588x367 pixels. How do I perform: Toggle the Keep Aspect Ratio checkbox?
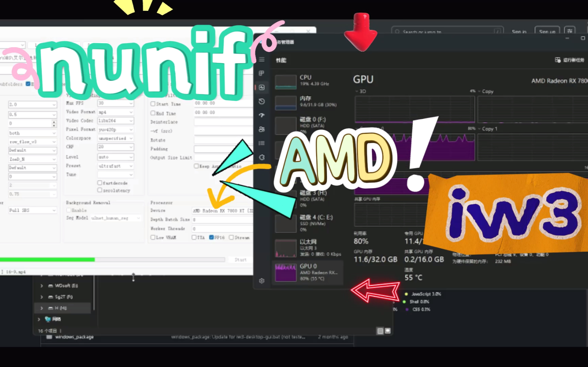[196, 166]
